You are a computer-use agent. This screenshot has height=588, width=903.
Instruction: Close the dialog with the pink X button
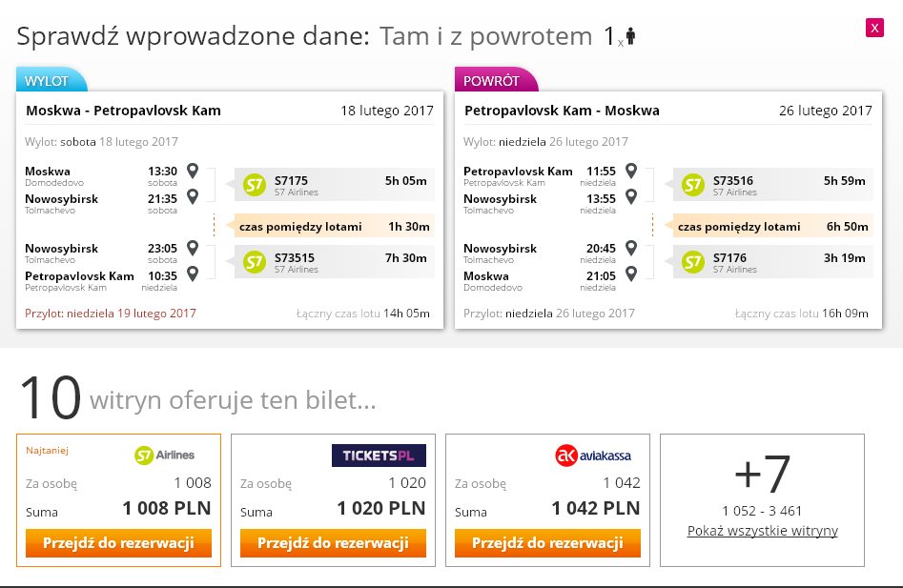click(x=874, y=28)
